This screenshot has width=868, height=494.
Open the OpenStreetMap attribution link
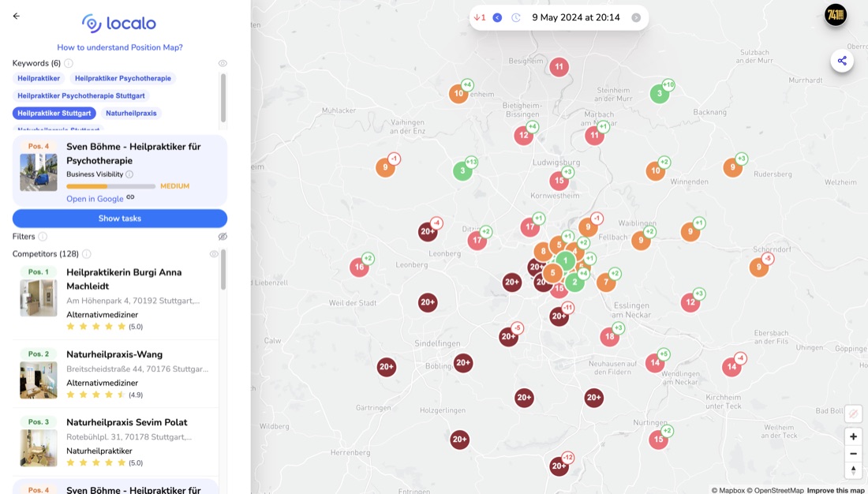(775, 490)
